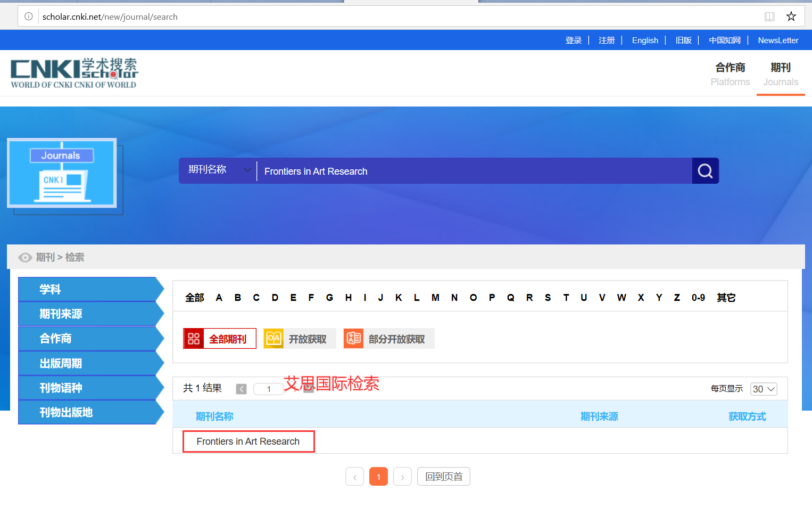
Task: Switch language to English
Action: point(645,40)
